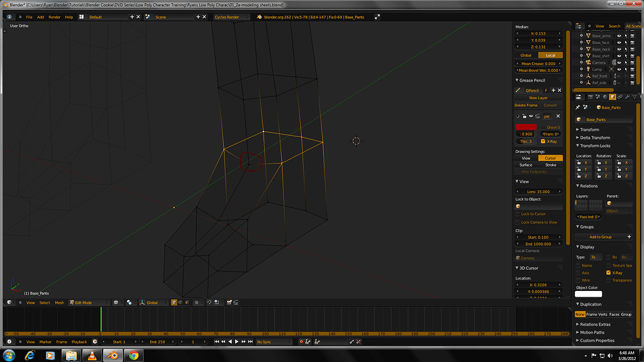Open the Render properties camera tab icon
Viewport: 644px width, 362px height.
point(590,97)
